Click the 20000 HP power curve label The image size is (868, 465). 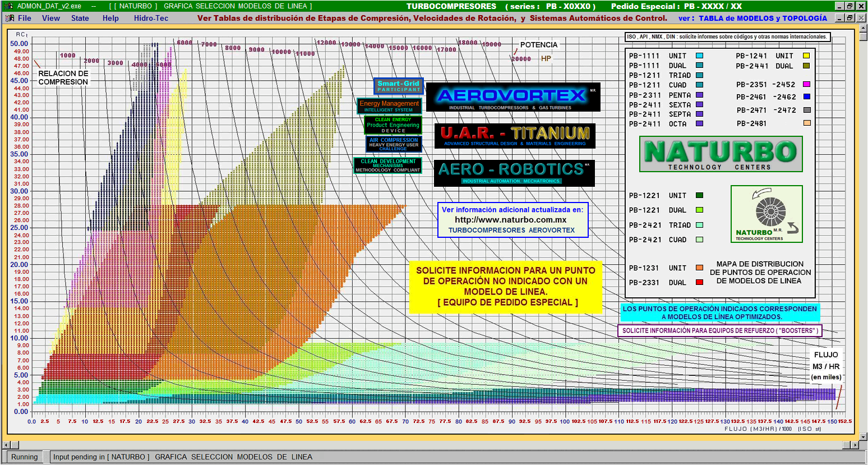pos(521,59)
